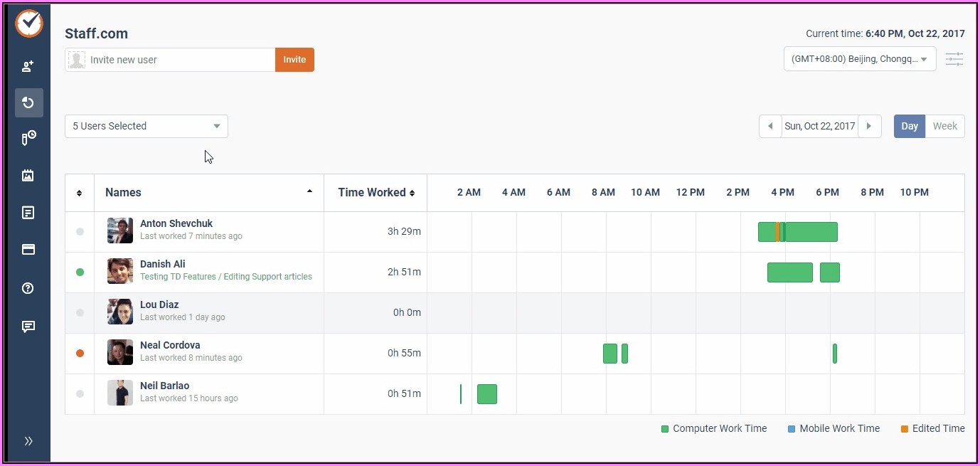
Task: Go to next day arrow
Action: (x=869, y=126)
